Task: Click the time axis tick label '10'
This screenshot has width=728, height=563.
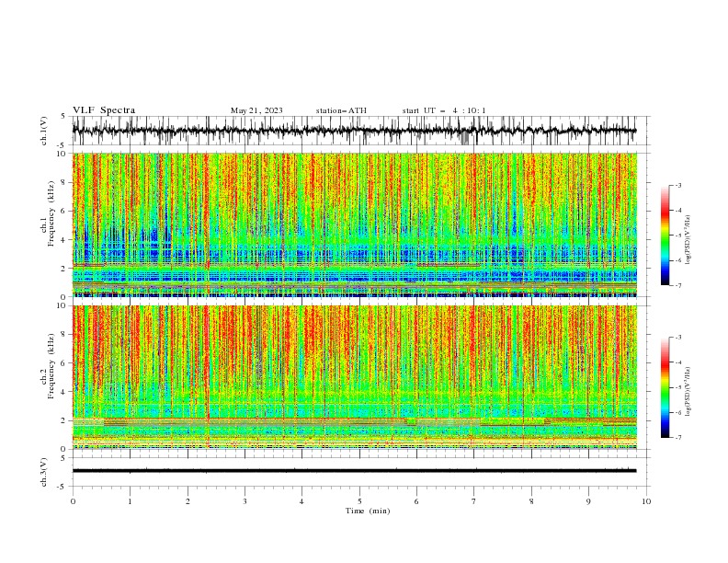Action: point(646,501)
